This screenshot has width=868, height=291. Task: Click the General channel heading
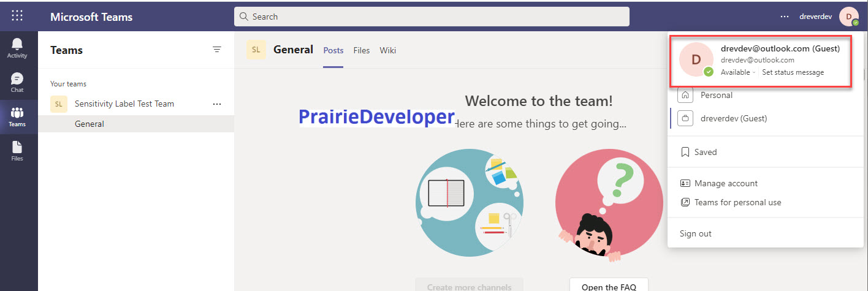click(293, 50)
